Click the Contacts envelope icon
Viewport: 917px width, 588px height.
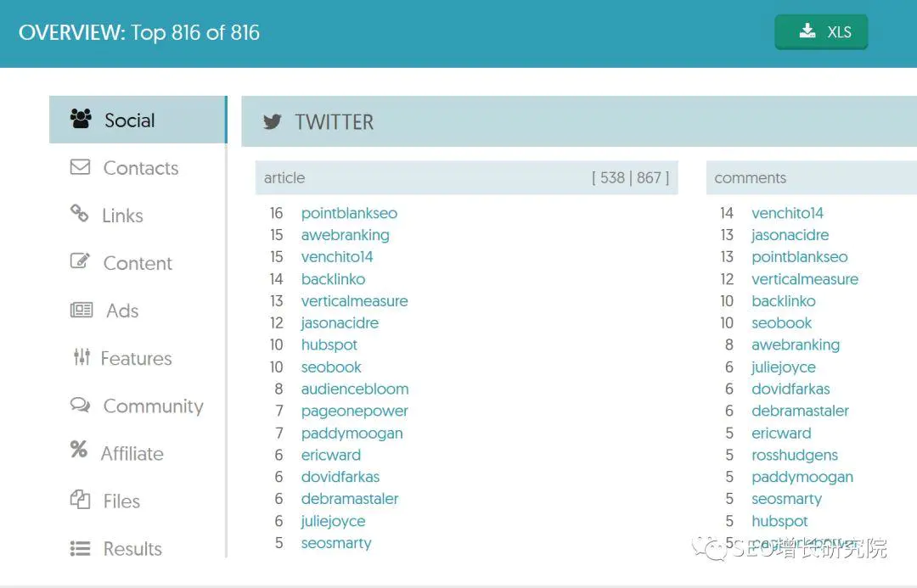coord(80,167)
